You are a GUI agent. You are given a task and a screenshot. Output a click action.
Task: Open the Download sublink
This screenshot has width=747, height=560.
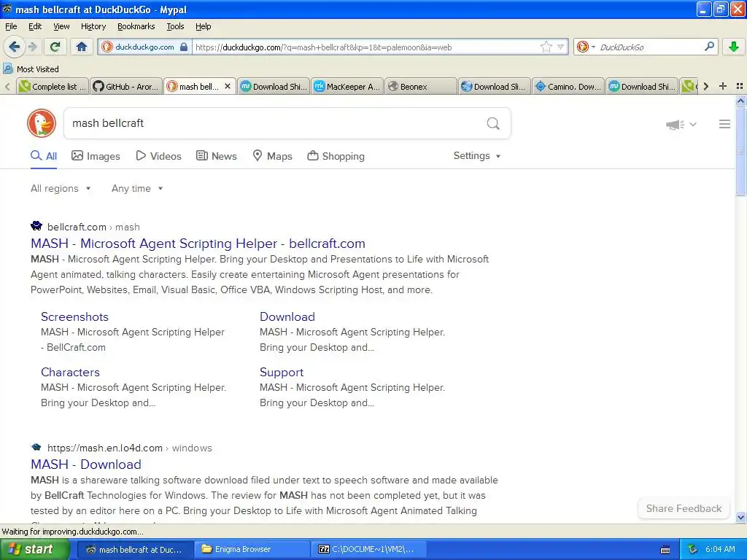287,316
